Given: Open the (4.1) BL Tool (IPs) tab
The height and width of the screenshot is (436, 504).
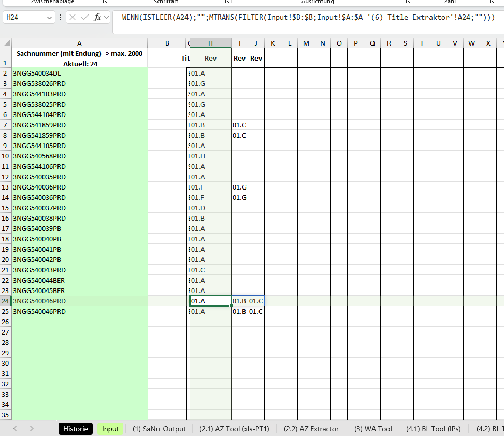Looking at the screenshot, I should [x=433, y=429].
